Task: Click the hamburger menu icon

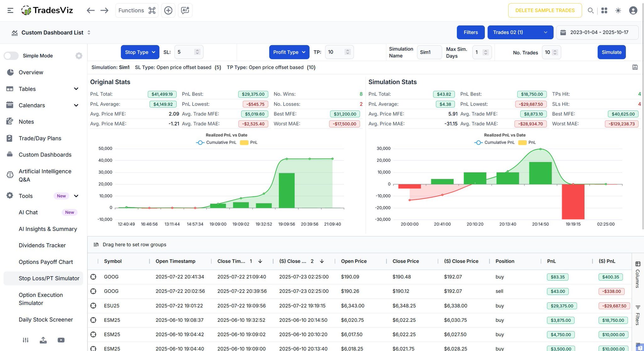Action: click(10, 10)
